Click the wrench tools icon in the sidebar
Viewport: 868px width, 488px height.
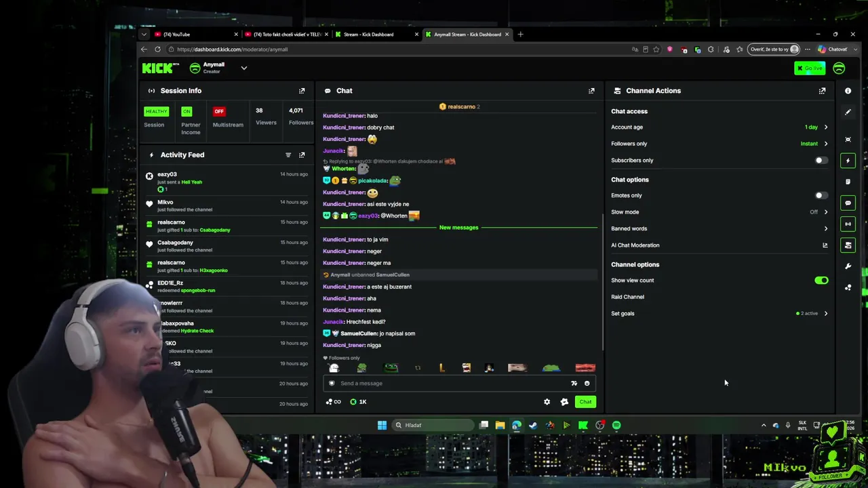848,266
